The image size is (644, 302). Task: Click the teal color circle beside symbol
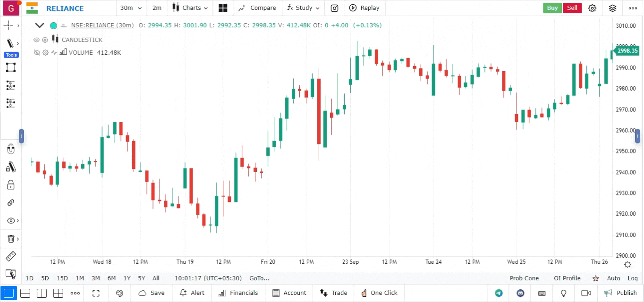[x=53, y=25]
